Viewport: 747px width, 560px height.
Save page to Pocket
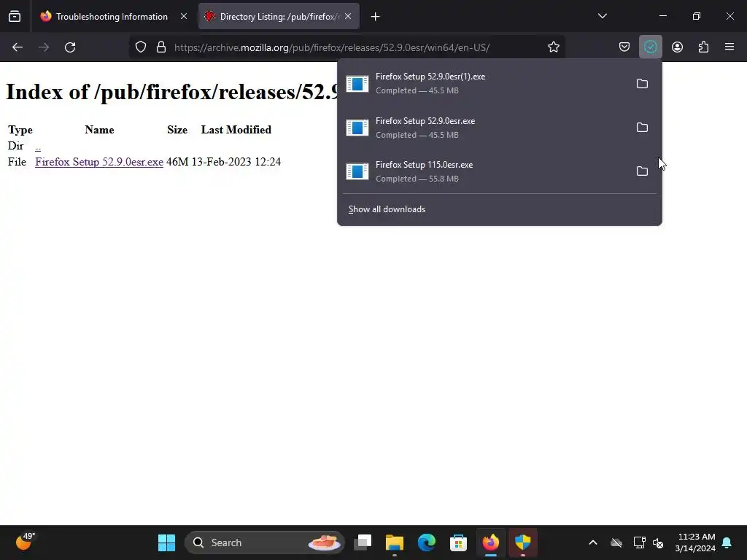[624, 47]
